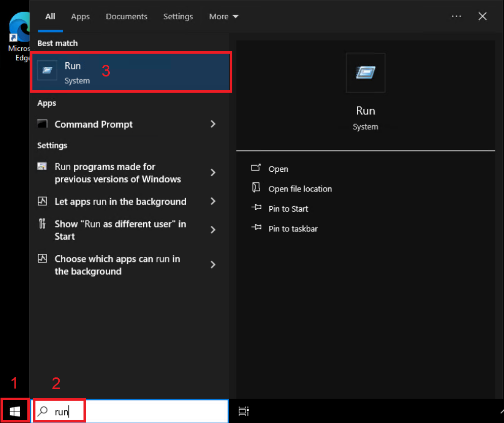Click the Task View taskbar icon

pyautogui.click(x=244, y=411)
